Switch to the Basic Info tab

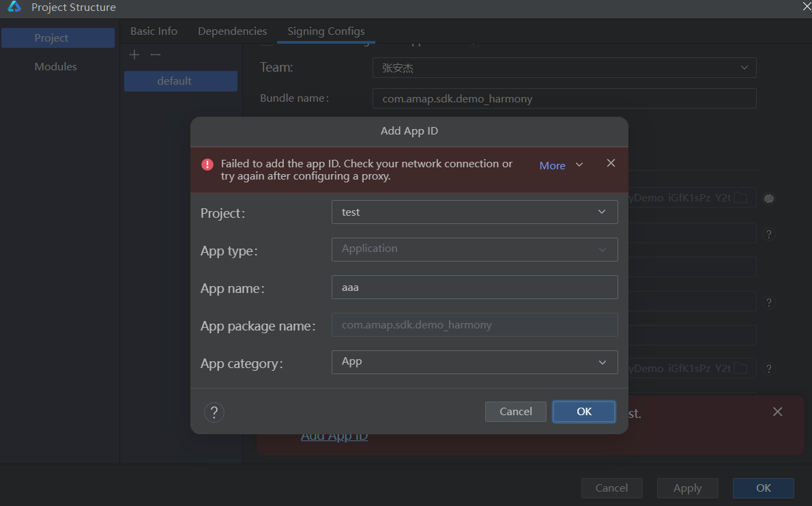pyautogui.click(x=154, y=31)
